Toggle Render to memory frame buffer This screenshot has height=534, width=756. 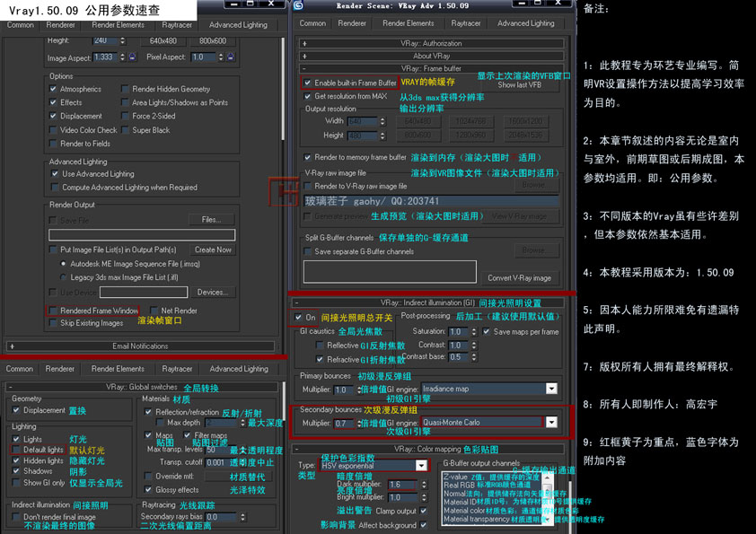[307, 157]
